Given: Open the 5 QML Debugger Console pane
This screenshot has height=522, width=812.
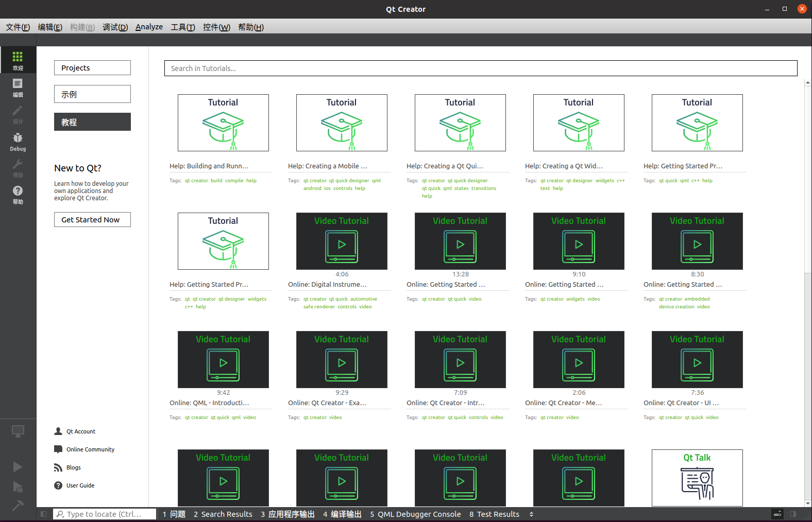Looking at the screenshot, I should tap(415, 514).
